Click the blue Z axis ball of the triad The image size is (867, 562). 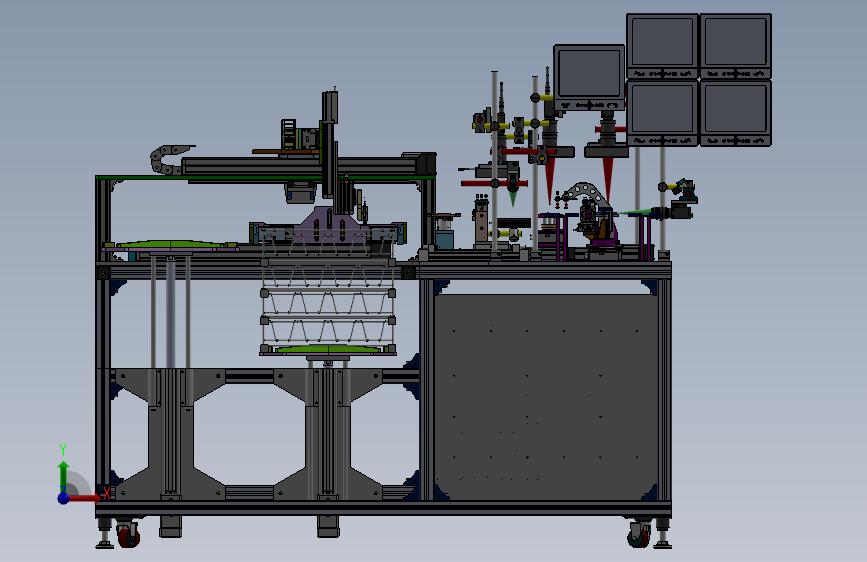[x=64, y=498]
